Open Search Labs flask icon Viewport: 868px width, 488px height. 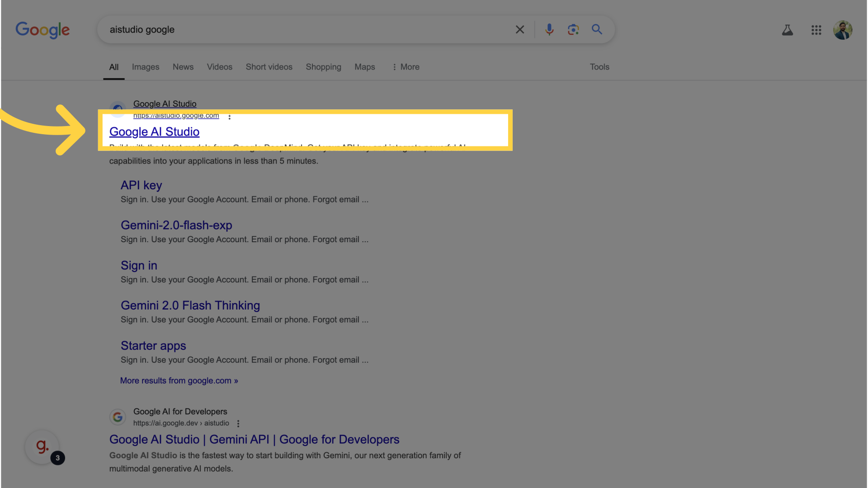click(x=788, y=30)
